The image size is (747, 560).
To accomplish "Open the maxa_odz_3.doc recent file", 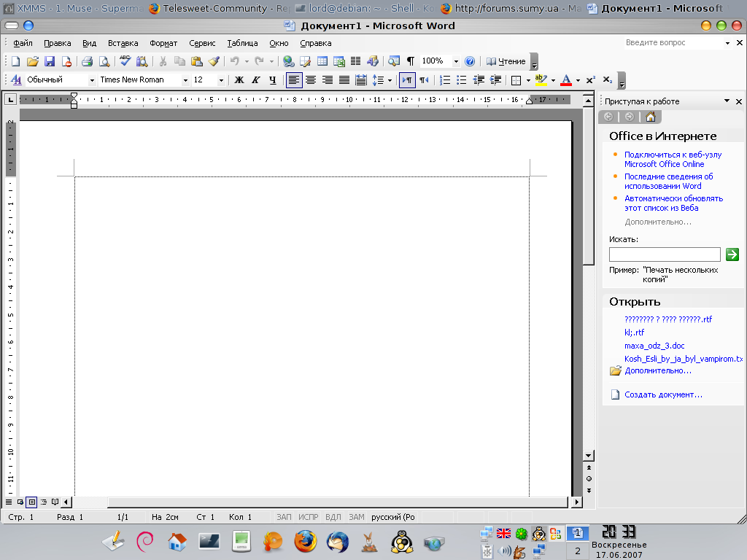I will click(x=654, y=346).
